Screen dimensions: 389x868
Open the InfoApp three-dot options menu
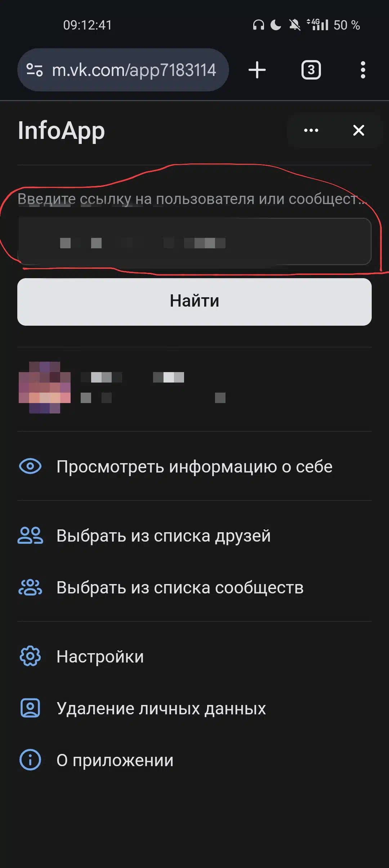click(x=311, y=130)
